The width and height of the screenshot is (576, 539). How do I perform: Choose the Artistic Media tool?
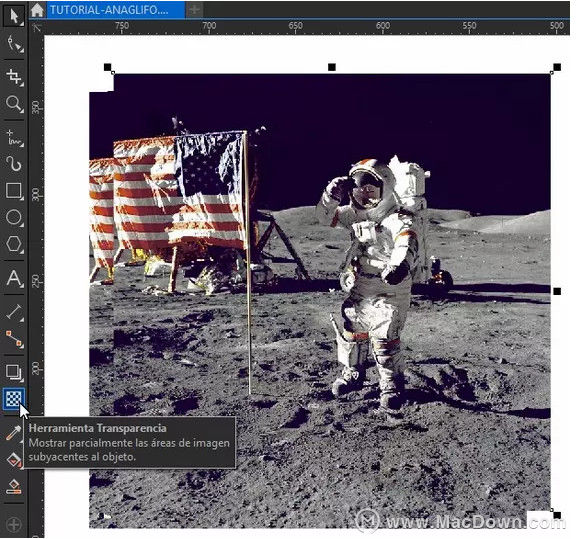tap(14, 164)
